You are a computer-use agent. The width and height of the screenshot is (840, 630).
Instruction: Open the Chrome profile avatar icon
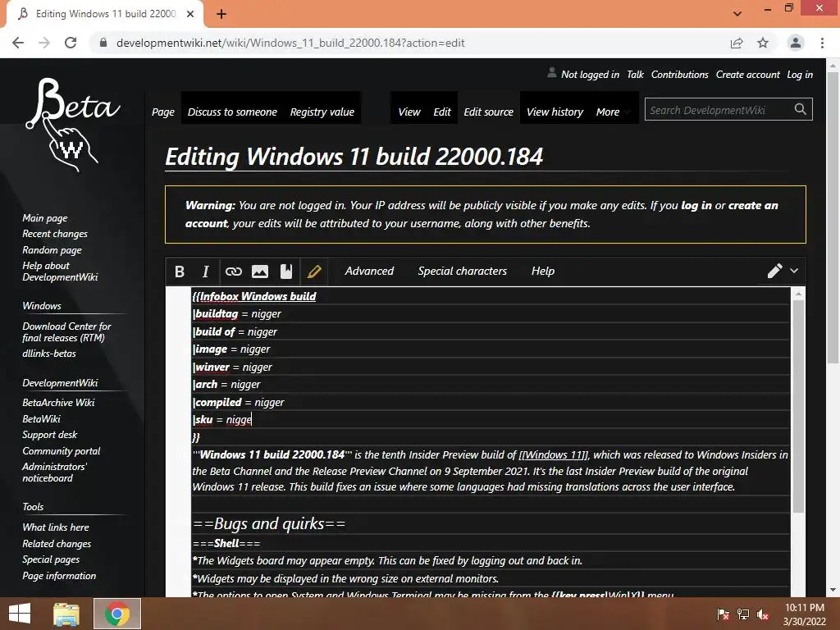[796, 43]
